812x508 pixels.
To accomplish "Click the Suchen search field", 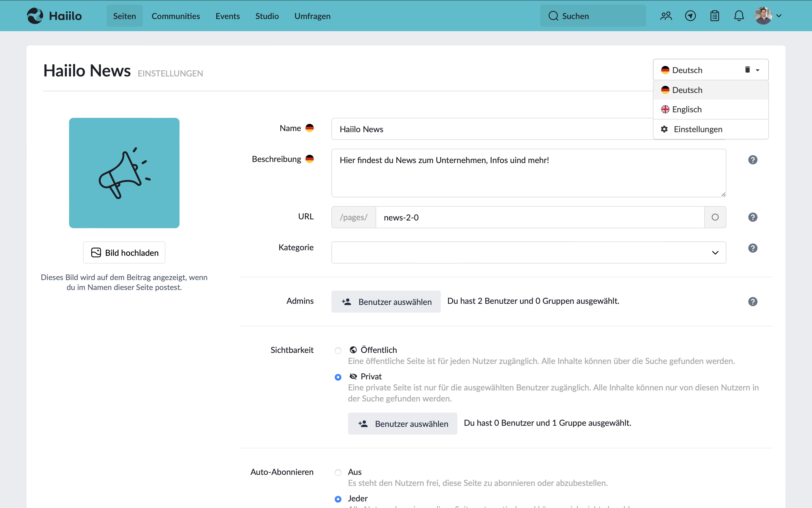I will coord(593,16).
